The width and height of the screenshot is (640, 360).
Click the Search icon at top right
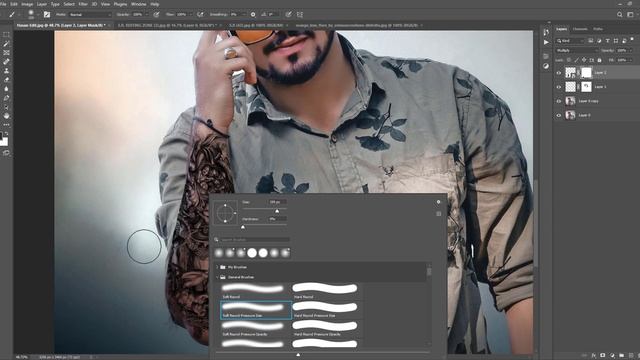pyautogui.click(x=620, y=14)
